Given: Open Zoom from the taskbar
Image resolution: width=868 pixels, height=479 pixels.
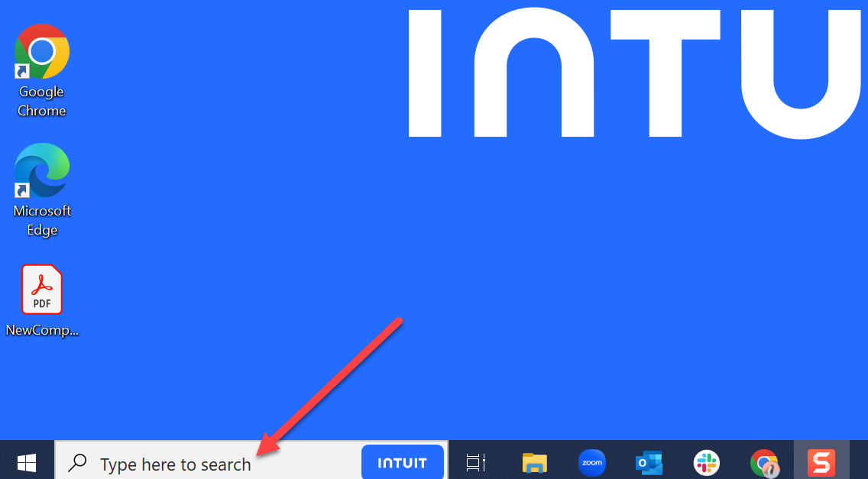Looking at the screenshot, I should point(591,462).
